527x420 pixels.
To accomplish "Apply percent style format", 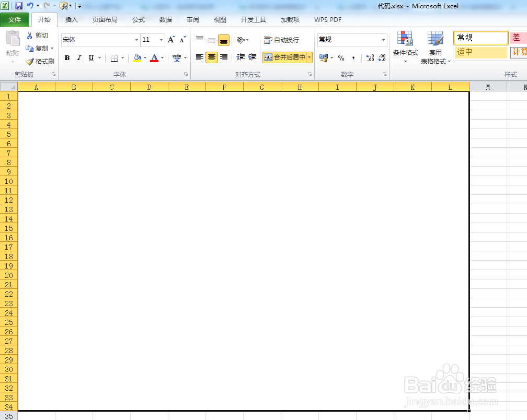I will 341,58.
